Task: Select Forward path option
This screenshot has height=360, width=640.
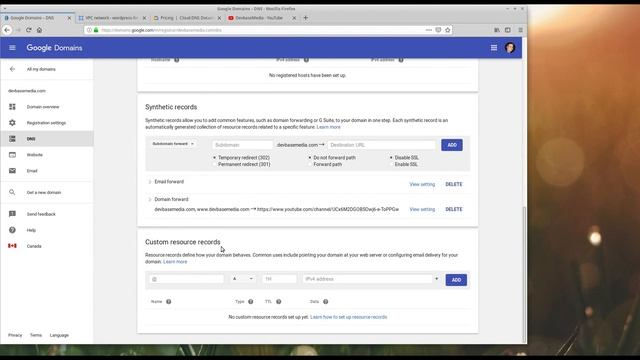Action: coord(309,164)
